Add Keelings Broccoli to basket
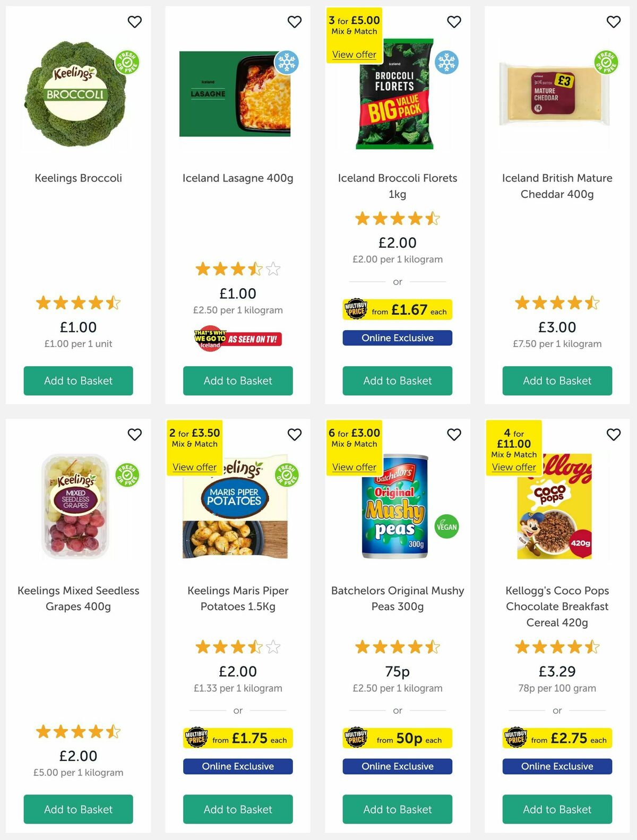The width and height of the screenshot is (637, 840). [x=78, y=380]
